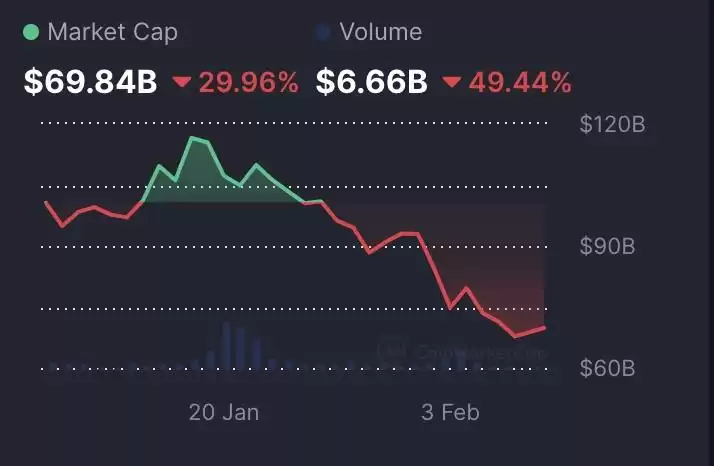Click the red down arrow beside 29.96%

click(x=182, y=82)
